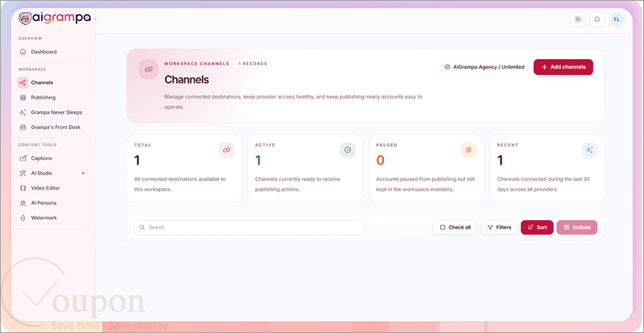
Task: Click the sparkle icon on Recent card
Action: click(589, 150)
